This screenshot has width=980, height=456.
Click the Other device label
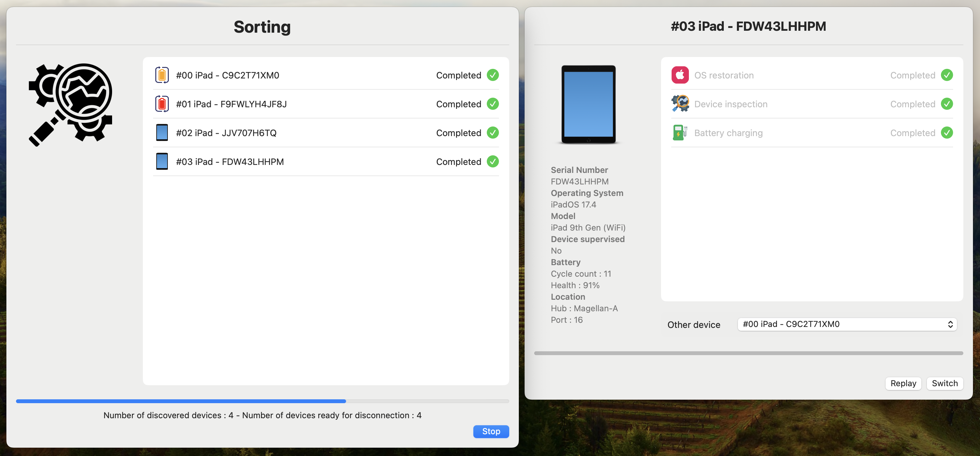(694, 325)
